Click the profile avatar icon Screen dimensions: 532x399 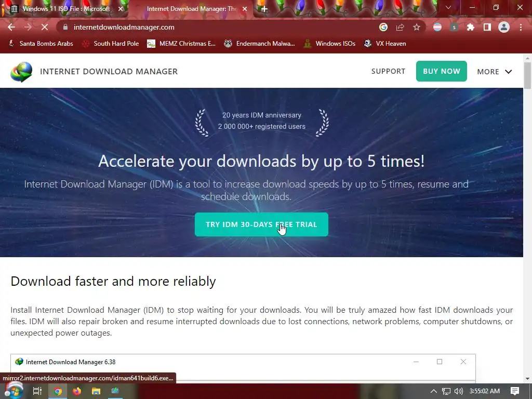[504, 27]
